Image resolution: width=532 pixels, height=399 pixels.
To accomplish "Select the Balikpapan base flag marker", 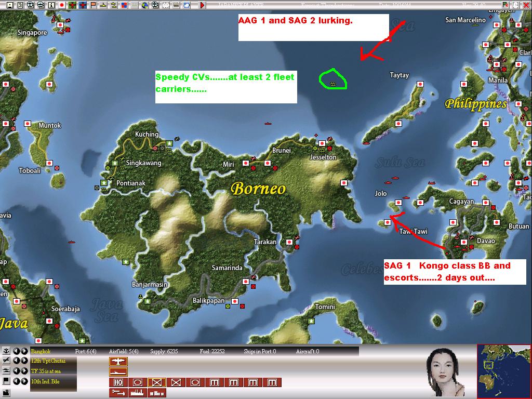I will pyautogui.click(x=235, y=301).
